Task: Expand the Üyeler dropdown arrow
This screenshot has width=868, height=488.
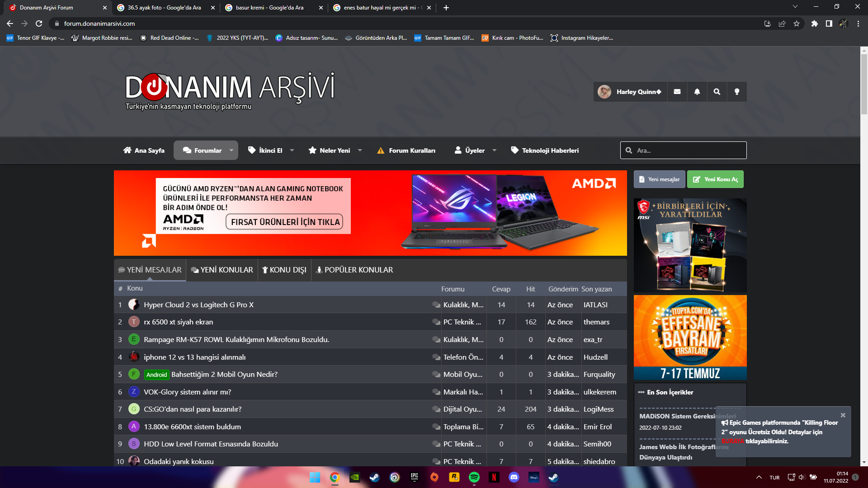Action: 494,150
